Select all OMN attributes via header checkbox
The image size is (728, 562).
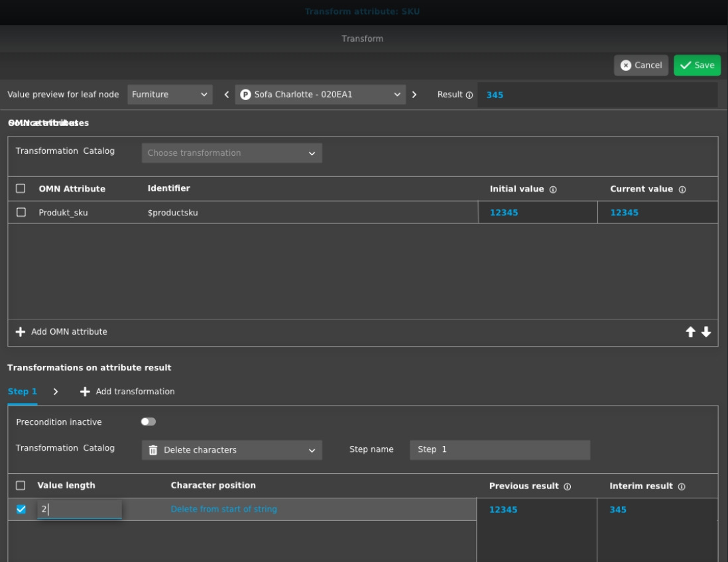click(x=21, y=189)
